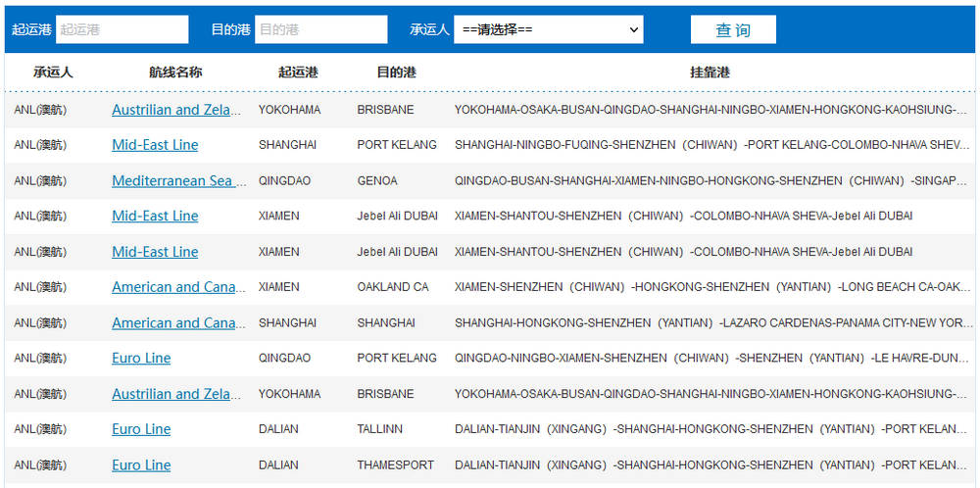Select the TALLINN destination cell

[x=380, y=429]
